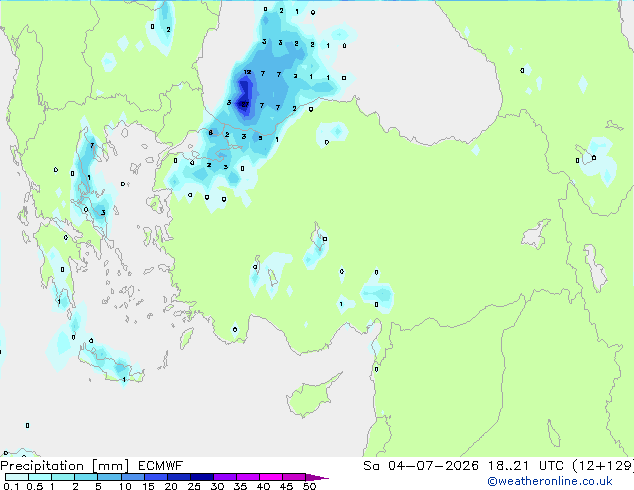The height and width of the screenshot is (490, 634).
Task: Click the legend scale label '40'
Action: click(263, 486)
